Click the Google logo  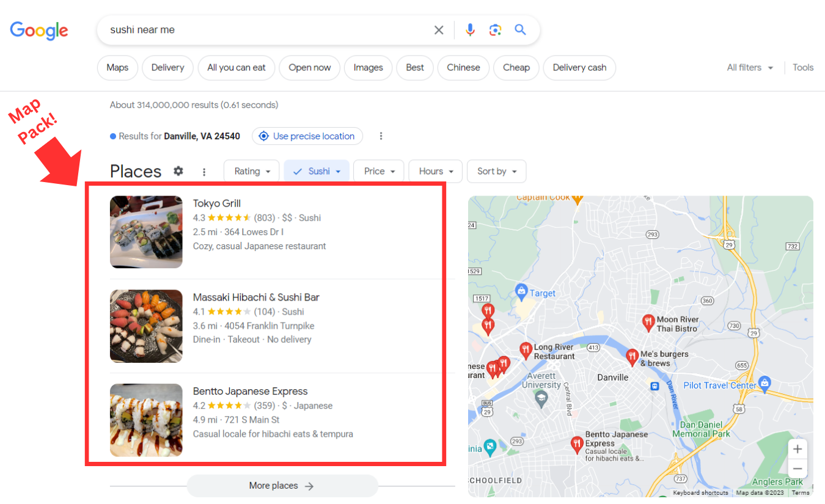click(x=39, y=30)
